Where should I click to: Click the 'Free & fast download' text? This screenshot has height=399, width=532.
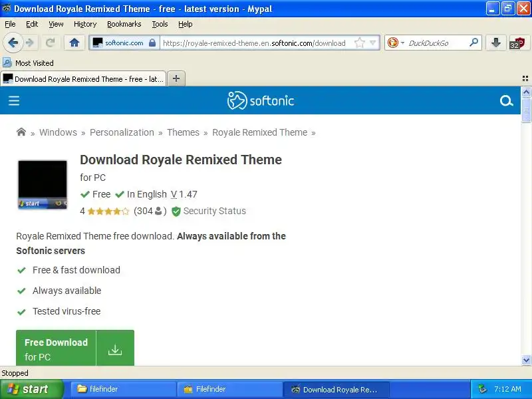(x=76, y=270)
